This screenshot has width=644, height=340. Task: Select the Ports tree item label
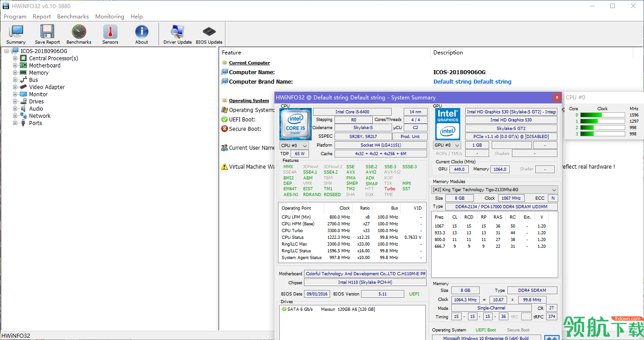[x=35, y=123]
